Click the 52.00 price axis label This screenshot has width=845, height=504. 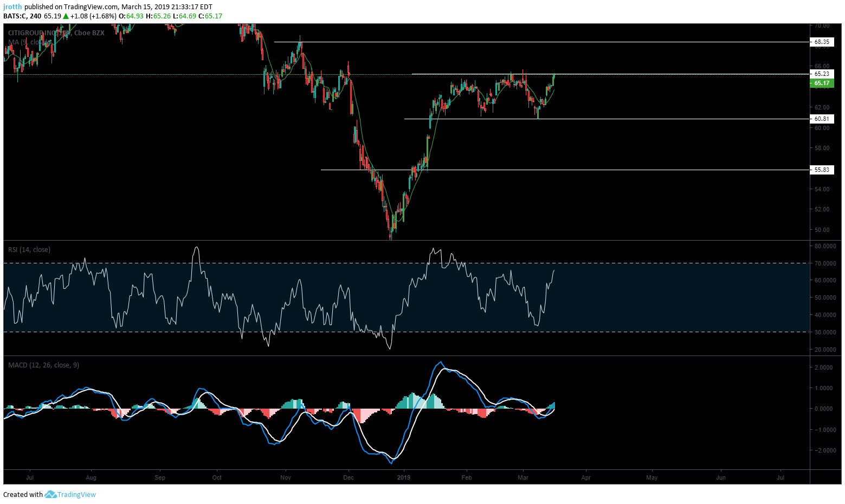[x=822, y=209]
